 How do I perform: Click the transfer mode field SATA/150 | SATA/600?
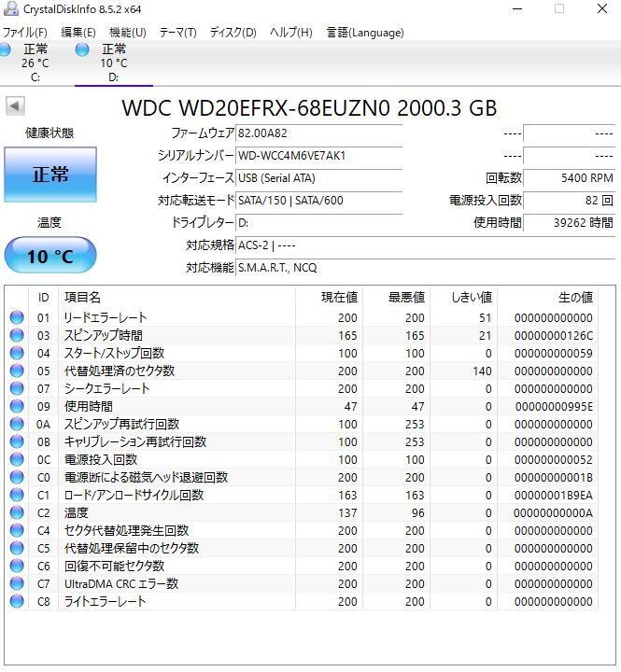pyautogui.click(x=319, y=200)
